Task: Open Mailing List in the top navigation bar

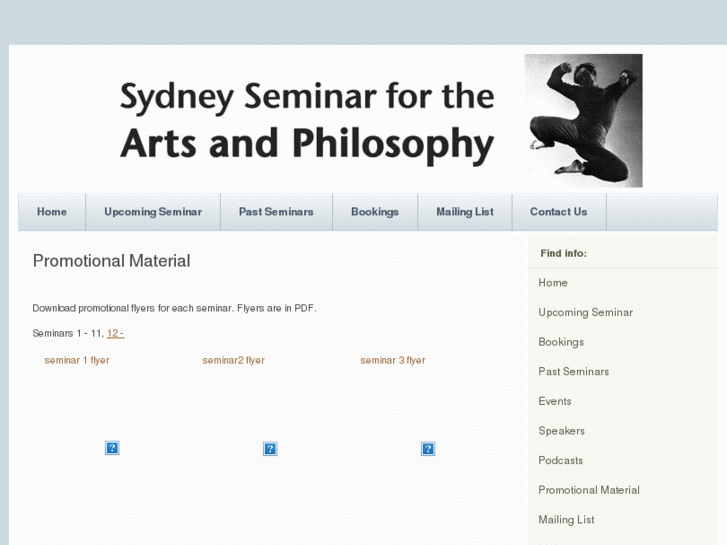Action: [465, 212]
